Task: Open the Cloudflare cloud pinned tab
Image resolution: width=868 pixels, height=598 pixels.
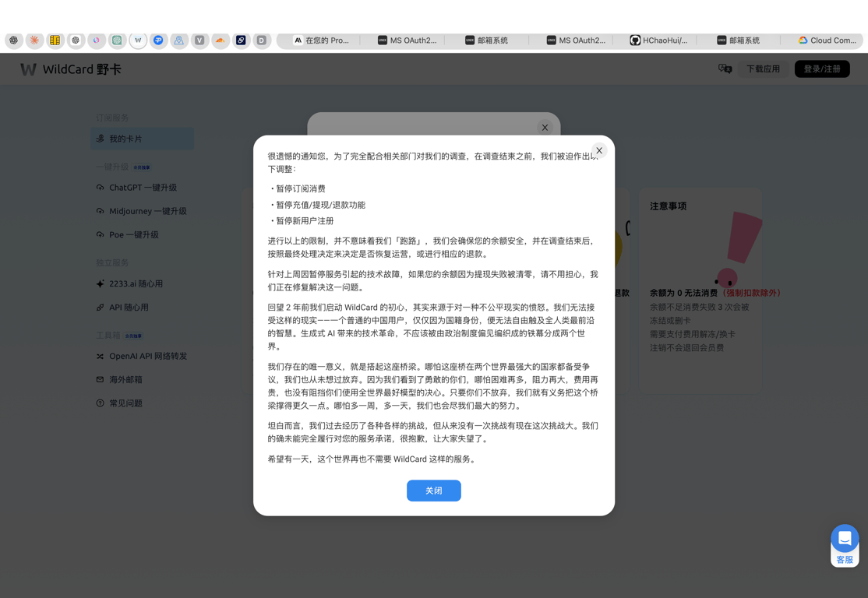Action: [221, 40]
